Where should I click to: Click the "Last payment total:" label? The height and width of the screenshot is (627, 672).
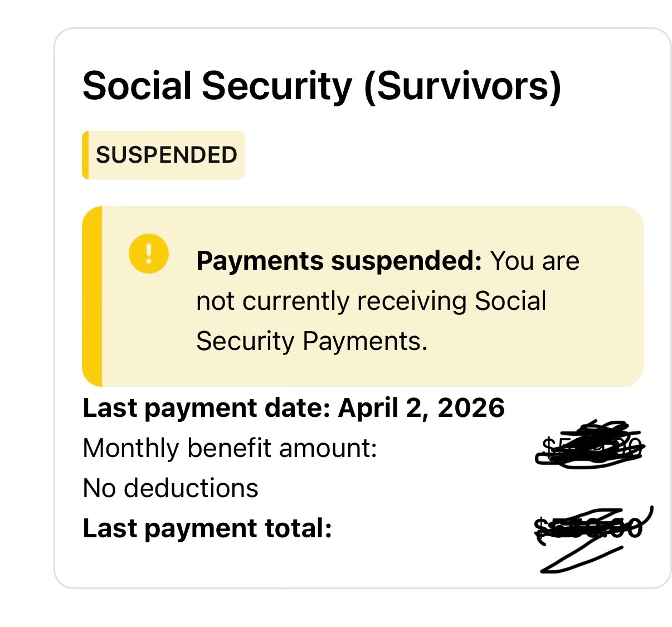click(x=207, y=528)
